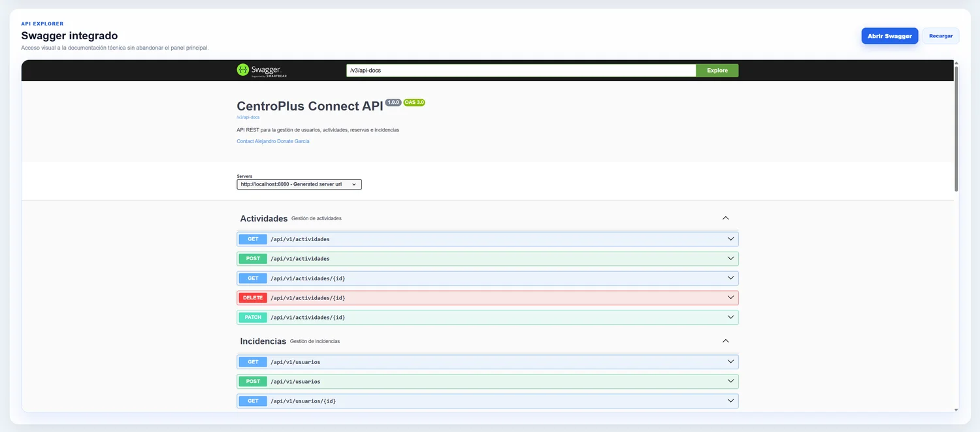Image resolution: width=980 pixels, height=432 pixels.
Task: Click the 'Gestión de actividades' description text
Action: [317, 218]
